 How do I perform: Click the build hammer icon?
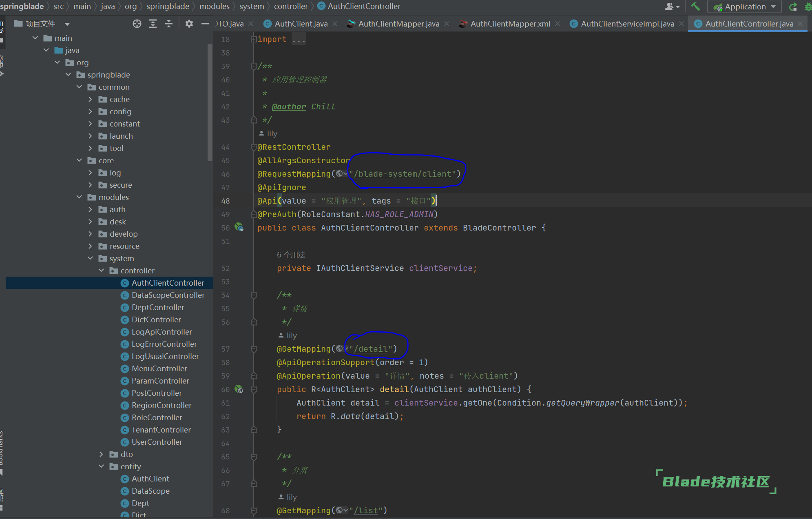click(x=696, y=7)
